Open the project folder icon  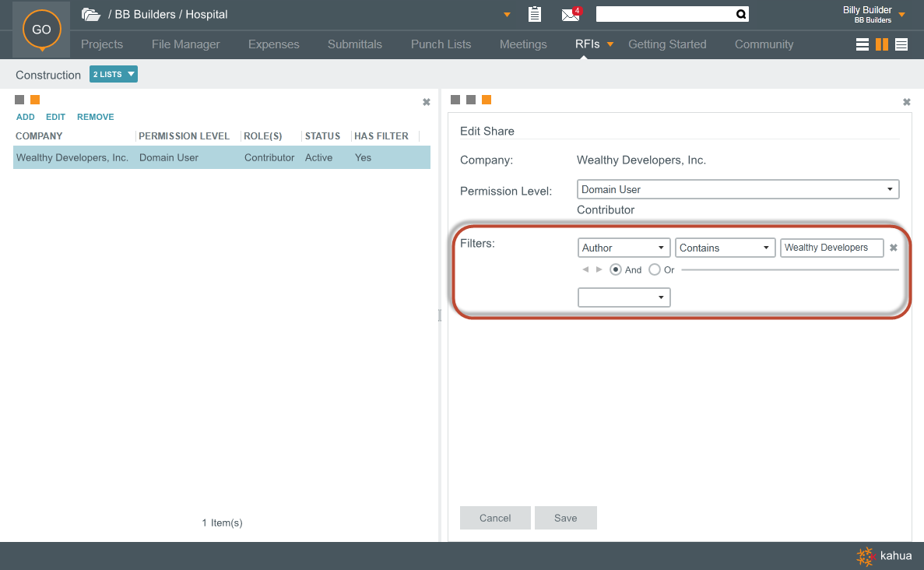(x=91, y=15)
